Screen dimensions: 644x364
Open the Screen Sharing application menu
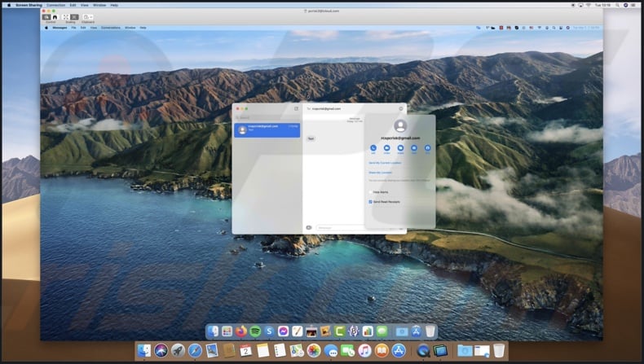point(29,5)
